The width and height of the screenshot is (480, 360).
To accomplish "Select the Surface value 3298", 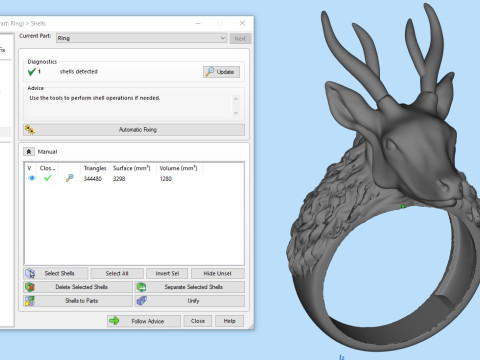I will 119,179.
